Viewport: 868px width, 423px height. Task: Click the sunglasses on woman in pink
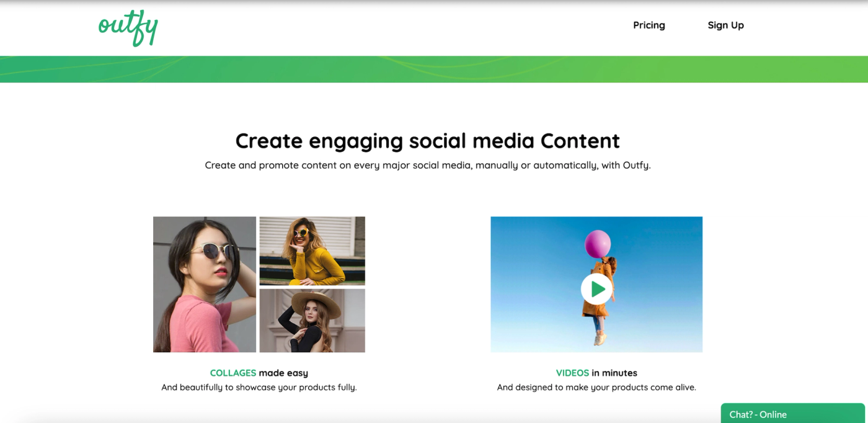[212, 250]
